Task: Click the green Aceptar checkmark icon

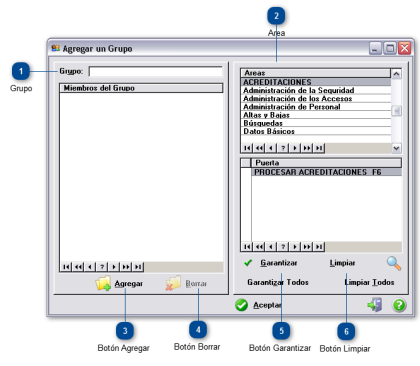Action: click(x=241, y=305)
